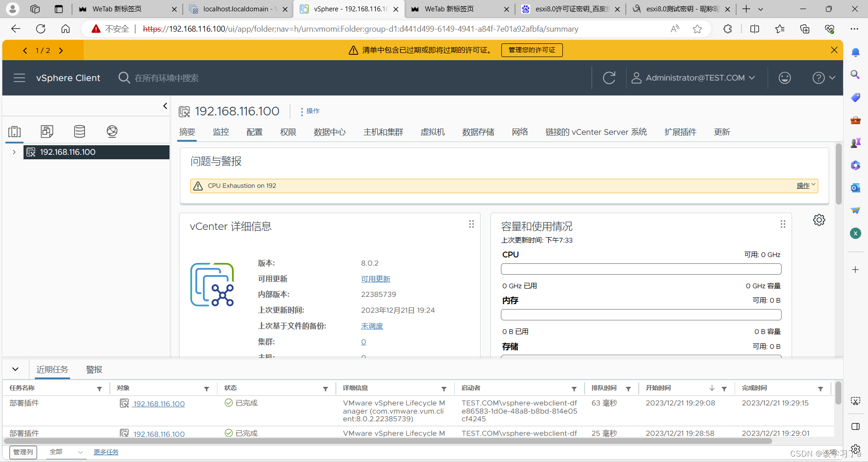Viewport: 868px width, 462px height.
Task: Open the 扩展插件 tab
Action: click(680, 132)
